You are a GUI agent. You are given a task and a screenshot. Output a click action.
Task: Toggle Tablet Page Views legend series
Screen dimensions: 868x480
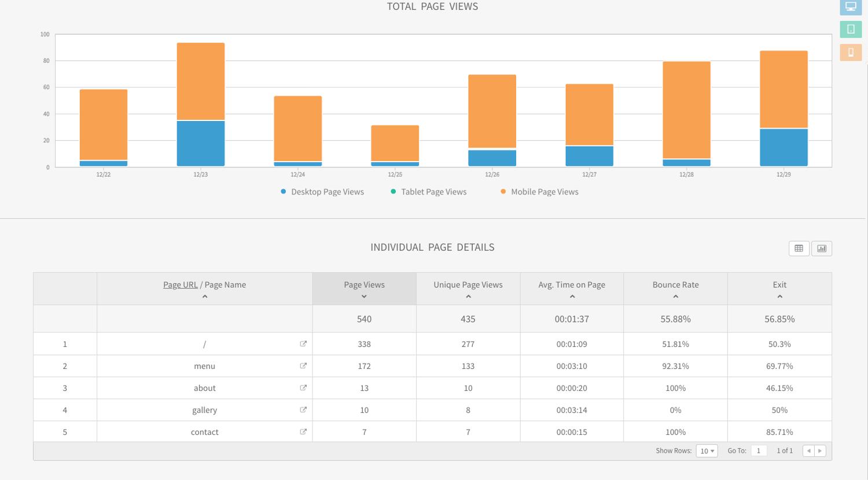click(x=428, y=192)
